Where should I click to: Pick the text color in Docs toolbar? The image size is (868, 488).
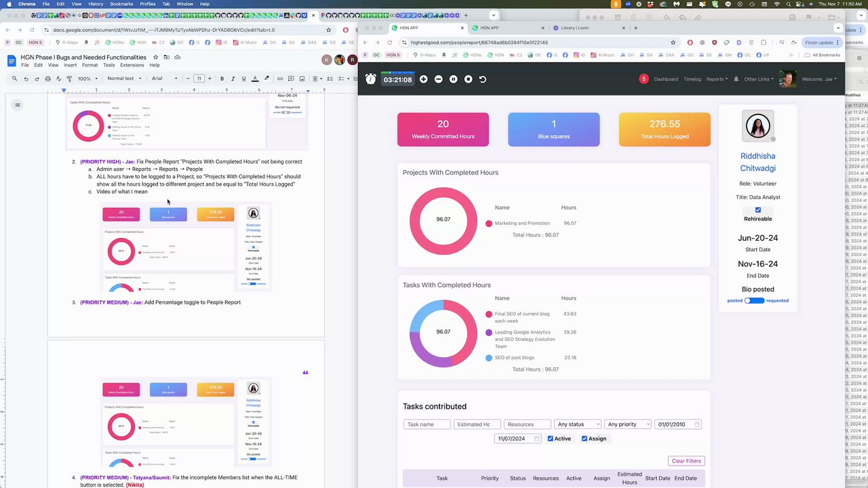[255, 79]
